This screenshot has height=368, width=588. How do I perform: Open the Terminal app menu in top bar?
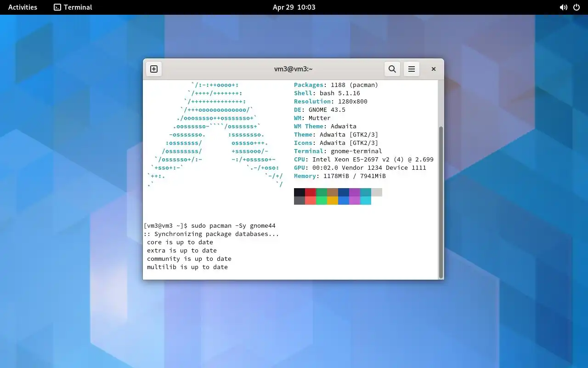[x=73, y=7]
